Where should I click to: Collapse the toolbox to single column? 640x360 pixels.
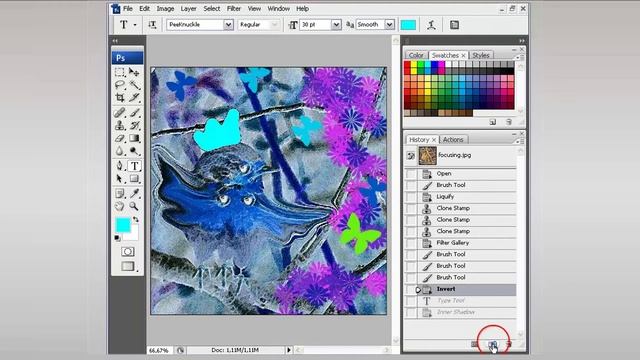(115, 41)
